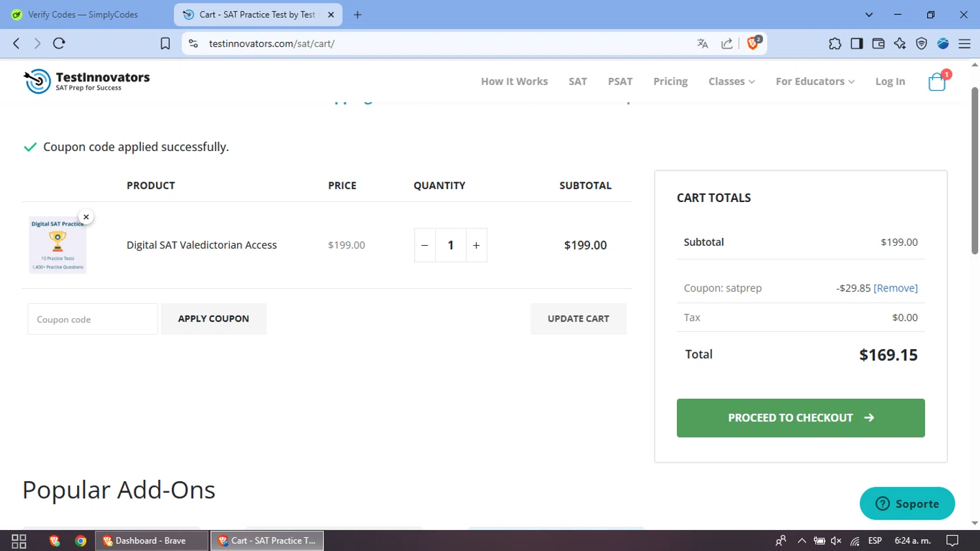Viewport: 980px width, 551px height.
Task: Bookmark this page
Action: click(165, 43)
